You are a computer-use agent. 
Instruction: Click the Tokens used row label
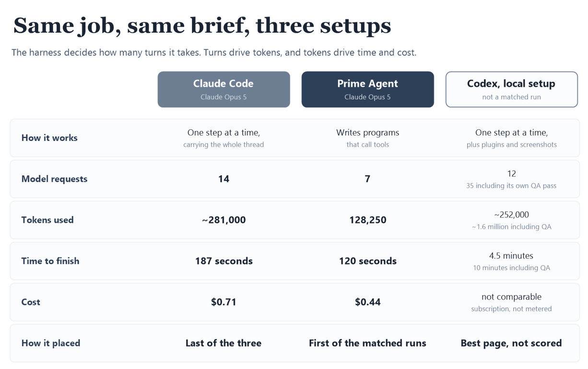coord(47,220)
